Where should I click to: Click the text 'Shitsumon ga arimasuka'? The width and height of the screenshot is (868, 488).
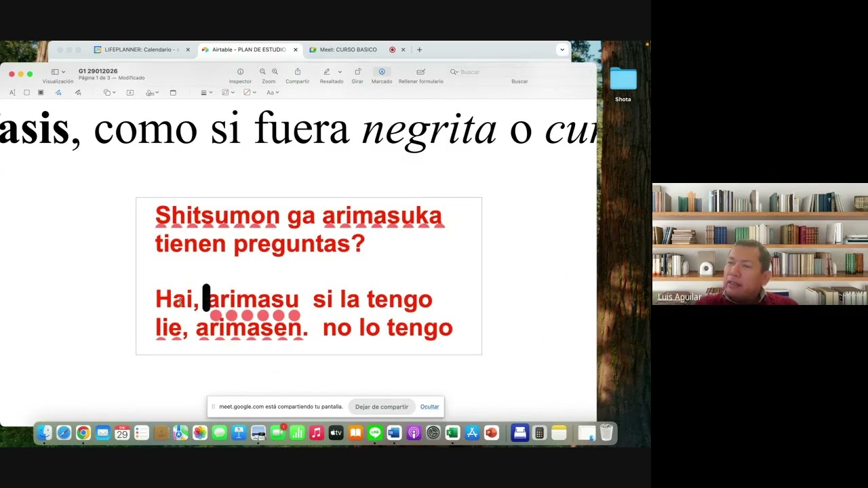[x=298, y=216]
